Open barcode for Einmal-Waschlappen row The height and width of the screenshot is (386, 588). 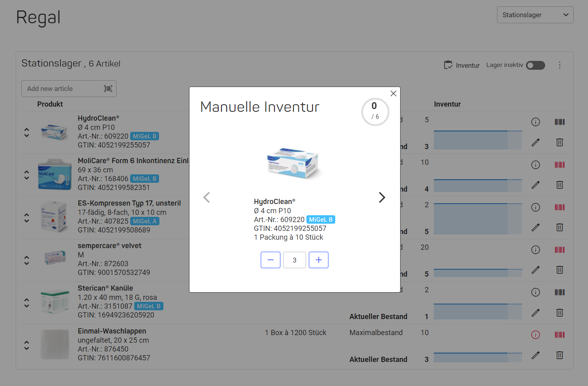click(560, 335)
